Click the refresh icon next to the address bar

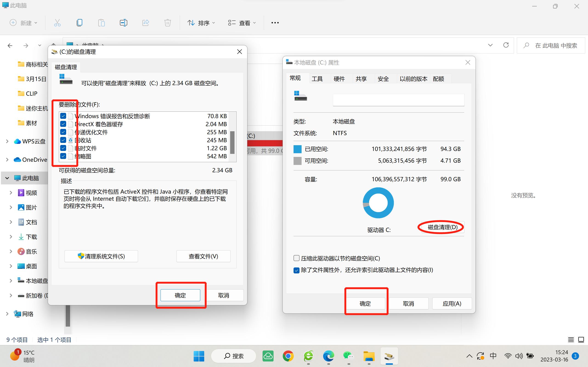[x=506, y=45]
